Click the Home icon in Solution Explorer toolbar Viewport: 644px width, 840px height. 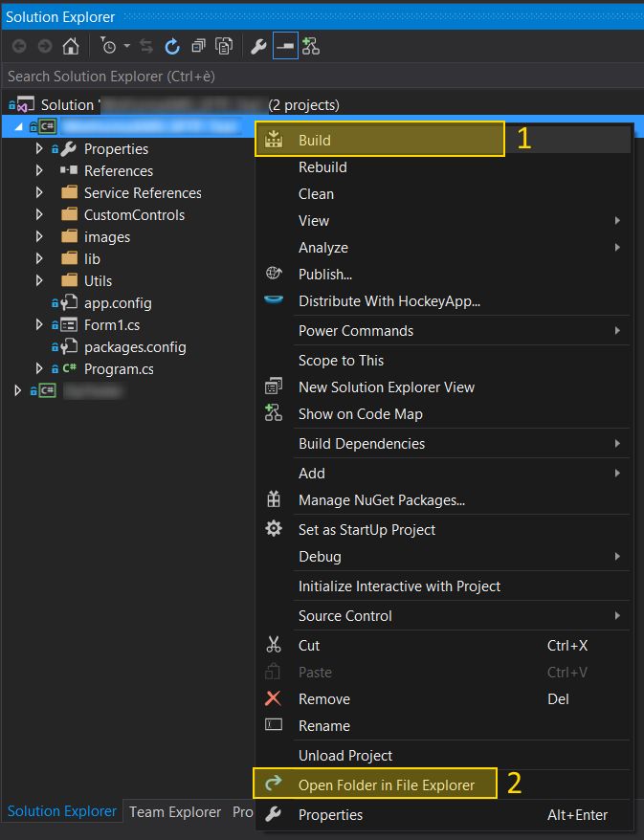pos(71,47)
